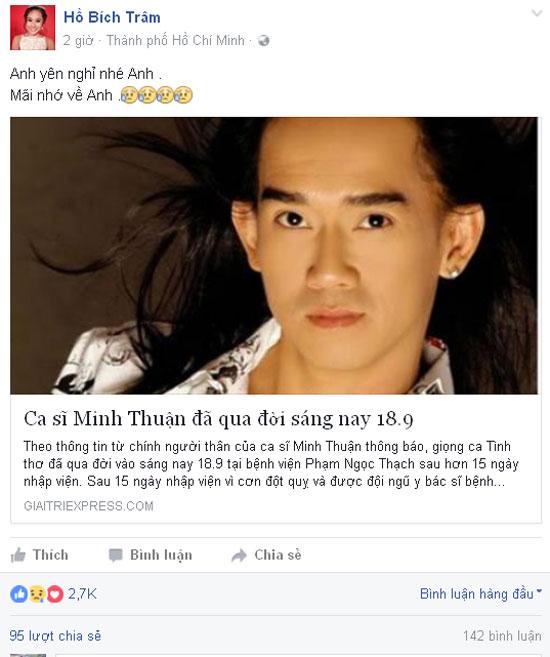Screen dimensions: 550x657
Task: Open the headline 'Ca sĩ Minh Thuận đã qua đời'
Action: pos(218,418)
